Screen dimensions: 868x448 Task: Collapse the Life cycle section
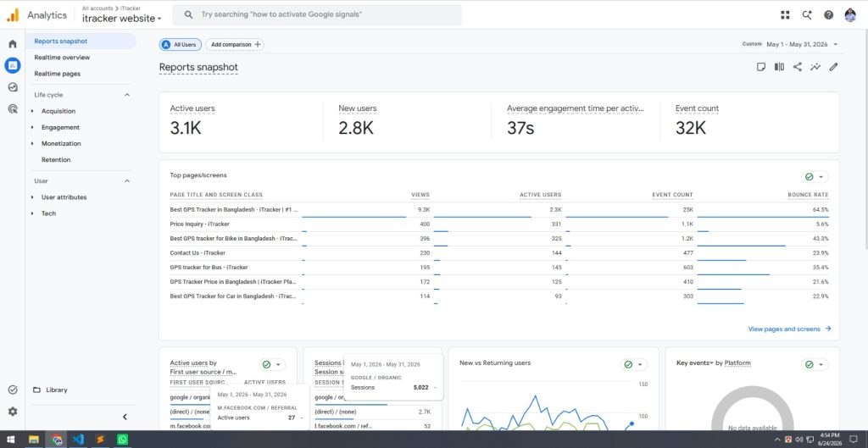point(127,95)
